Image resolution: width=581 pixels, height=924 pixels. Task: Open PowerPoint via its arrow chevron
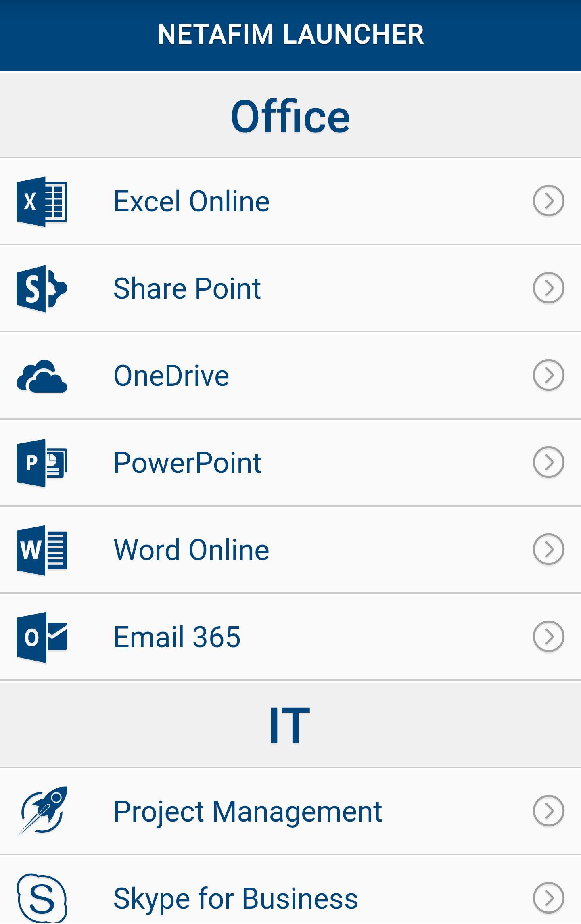coord(548,462)
